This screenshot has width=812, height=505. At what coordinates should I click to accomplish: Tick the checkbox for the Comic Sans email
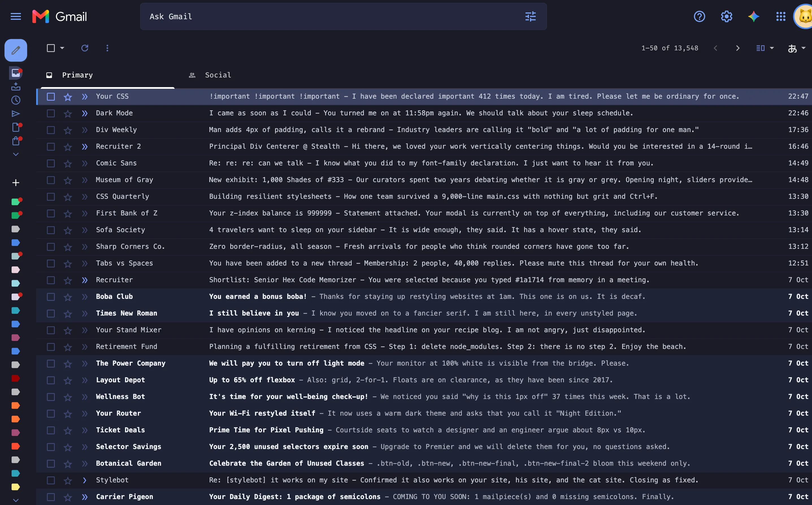51,163
